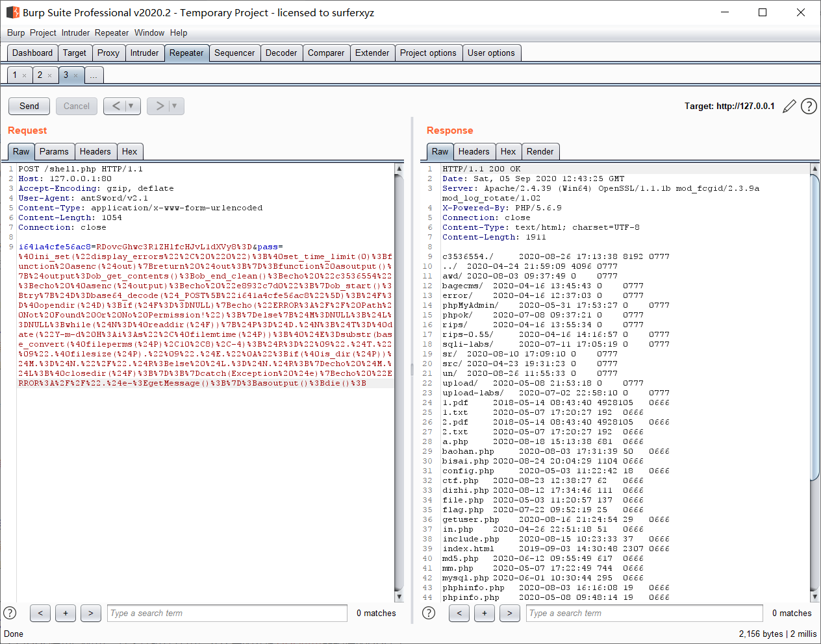Switch to the Decoder tab

[281, 53]
